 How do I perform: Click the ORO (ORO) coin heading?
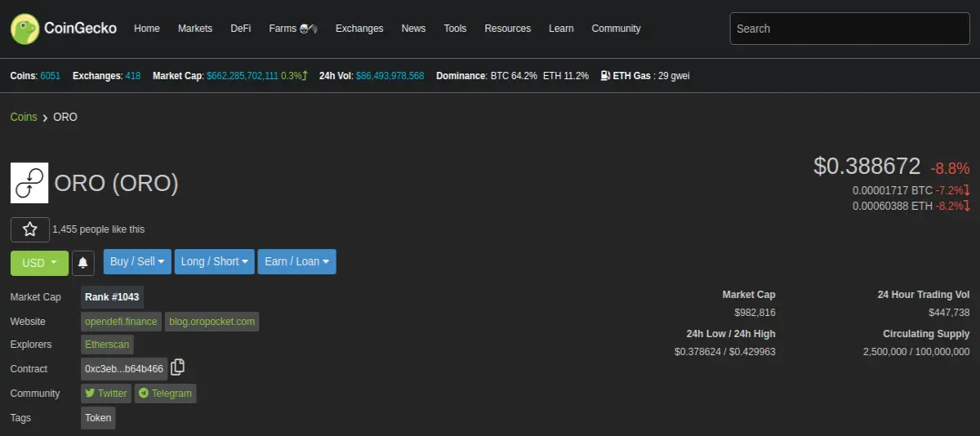[x=116, y=183]
